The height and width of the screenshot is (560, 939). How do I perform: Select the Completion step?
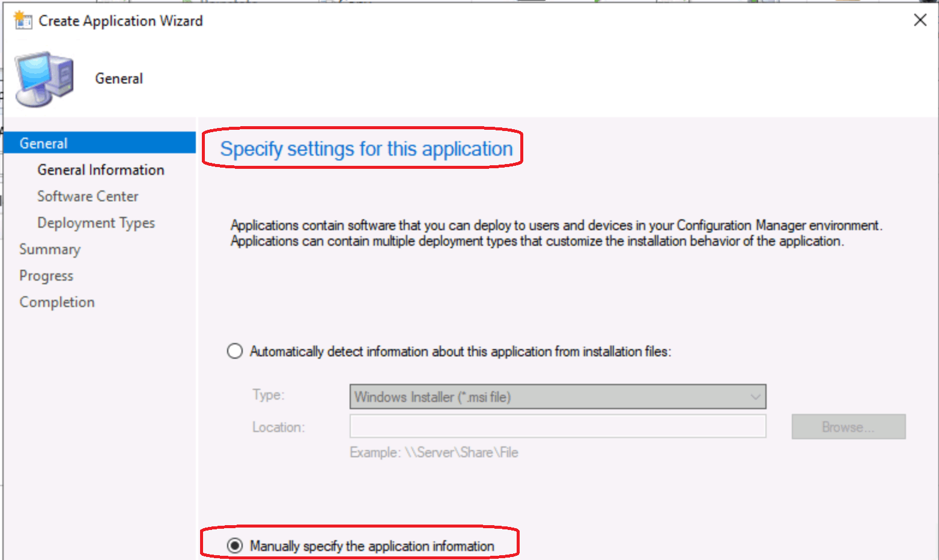[x=57, y=302]
